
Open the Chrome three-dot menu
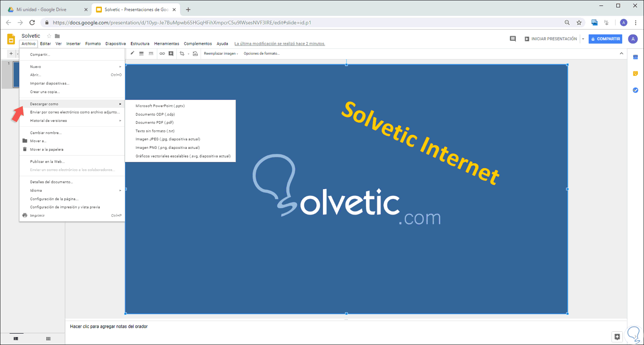636,23
